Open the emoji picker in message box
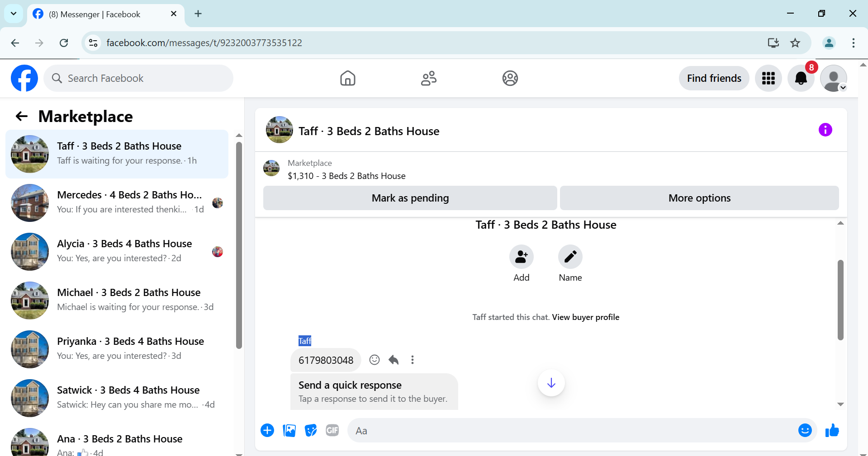The height and width of the screenshot is (456, 868). coord(805,430)
